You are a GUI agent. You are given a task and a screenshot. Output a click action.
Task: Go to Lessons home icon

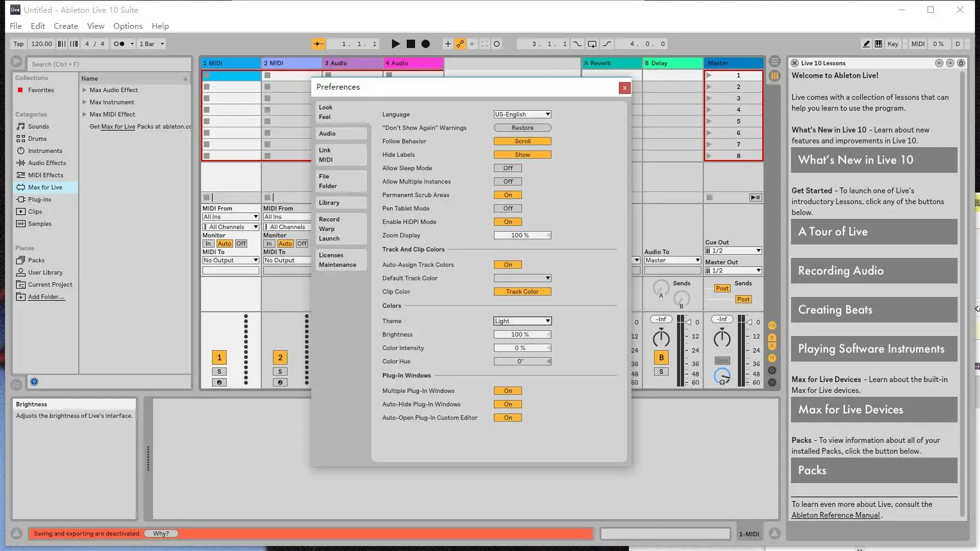coord(961,63)
